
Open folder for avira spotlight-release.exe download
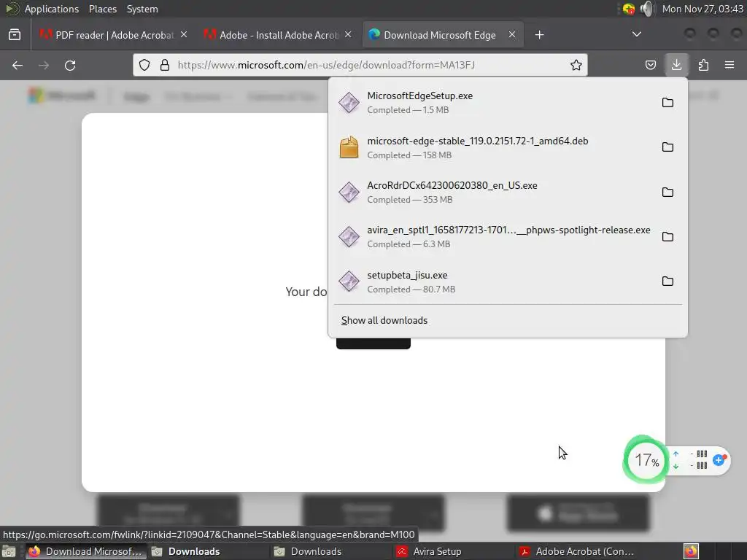[667, 237]
